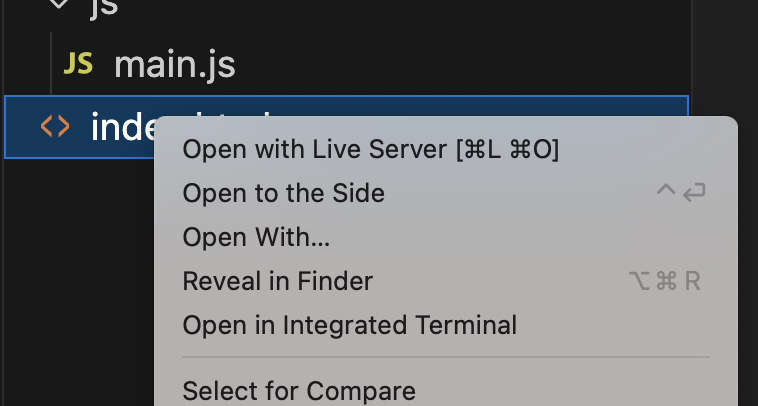Click the ⌘L ⌘O shortcut text
The height and width of the screenshot is (406, 758).
[x=507, y=150]
